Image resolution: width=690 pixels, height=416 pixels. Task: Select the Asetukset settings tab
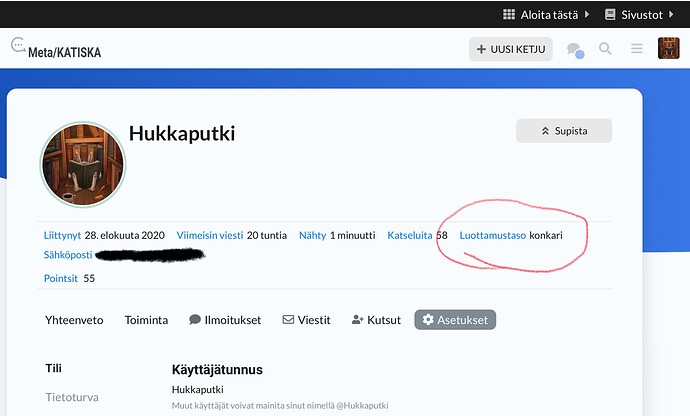[x=455, y=320]
